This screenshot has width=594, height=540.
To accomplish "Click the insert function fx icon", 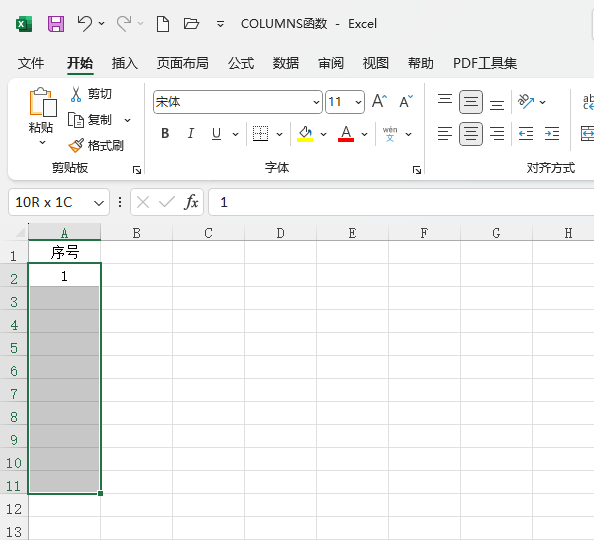I will [191, 202].
